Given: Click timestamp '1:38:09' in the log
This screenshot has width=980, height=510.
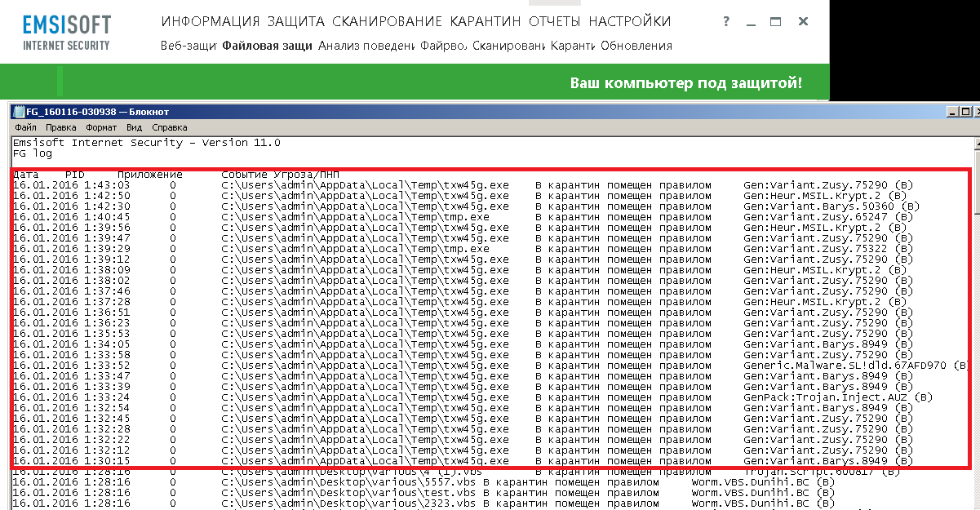Looking at the screenshot, I should click(x=108, y=270).
